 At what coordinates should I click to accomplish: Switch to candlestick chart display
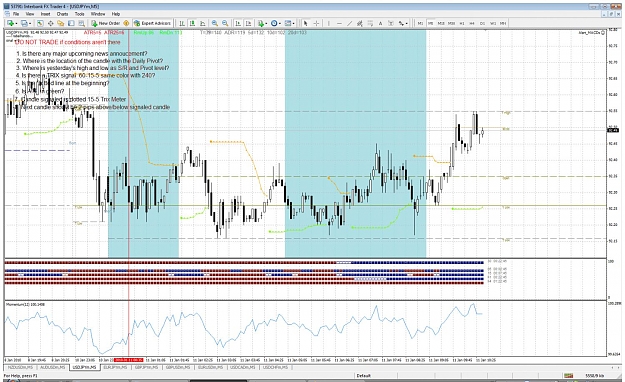192,23
